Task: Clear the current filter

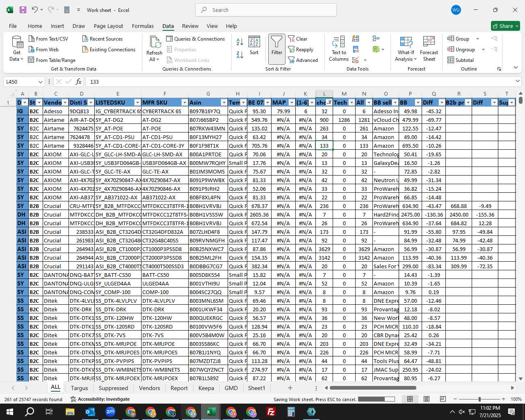Action: click(x=298, y=39)
